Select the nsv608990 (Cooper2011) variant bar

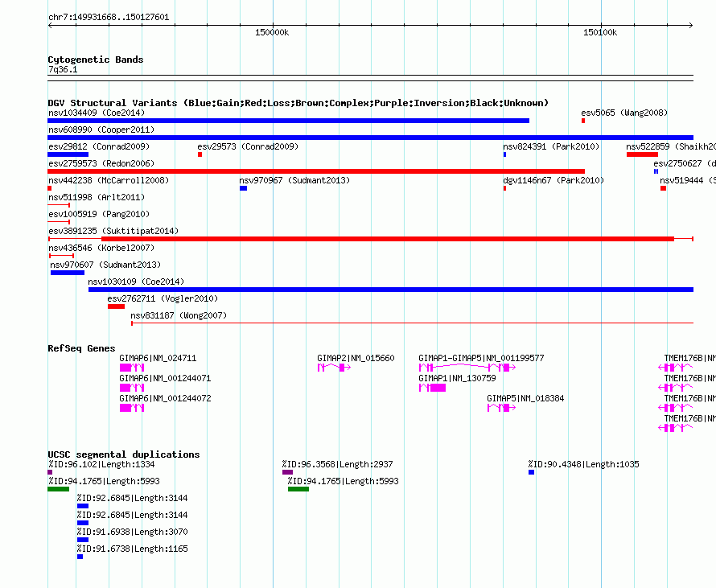tap(370, 138)
